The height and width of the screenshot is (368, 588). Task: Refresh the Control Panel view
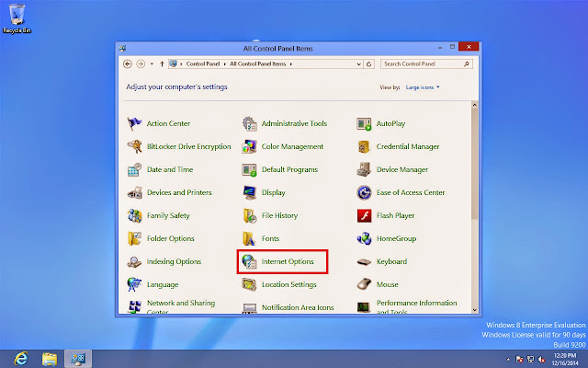368,64
